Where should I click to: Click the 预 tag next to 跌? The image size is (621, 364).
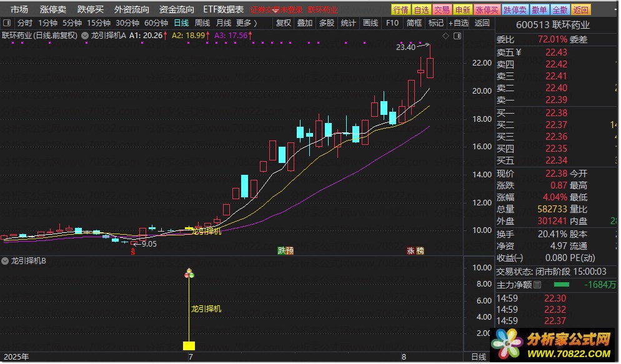point(289,250)
